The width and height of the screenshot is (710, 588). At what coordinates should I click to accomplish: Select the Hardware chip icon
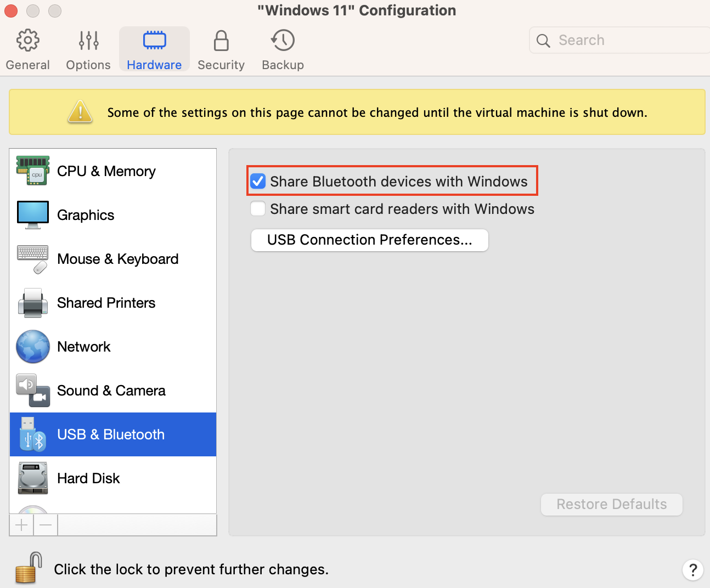pyautogui.click(x=154, y=40)
